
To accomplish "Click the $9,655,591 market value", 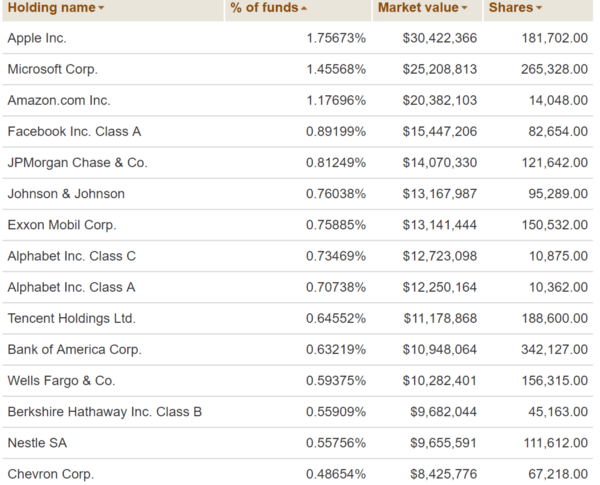I will pyautogui.click(x=443, y=443).
